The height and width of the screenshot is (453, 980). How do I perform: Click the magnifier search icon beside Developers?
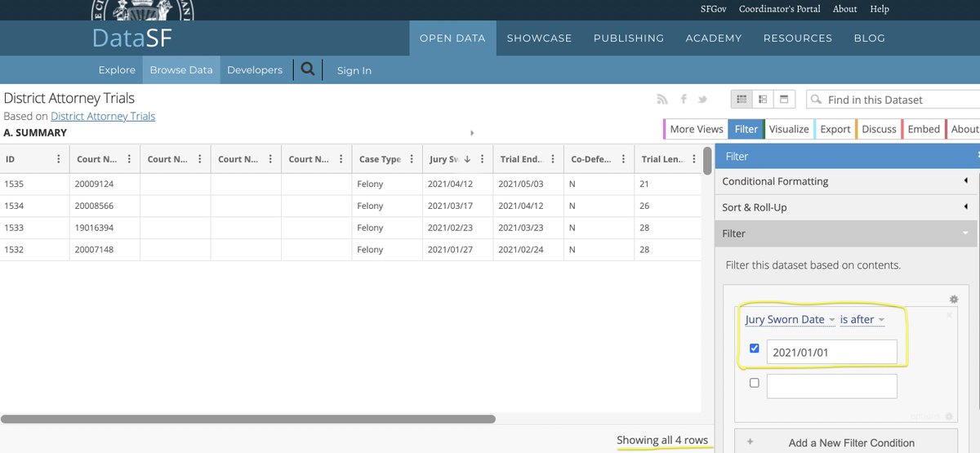(308, 69)
